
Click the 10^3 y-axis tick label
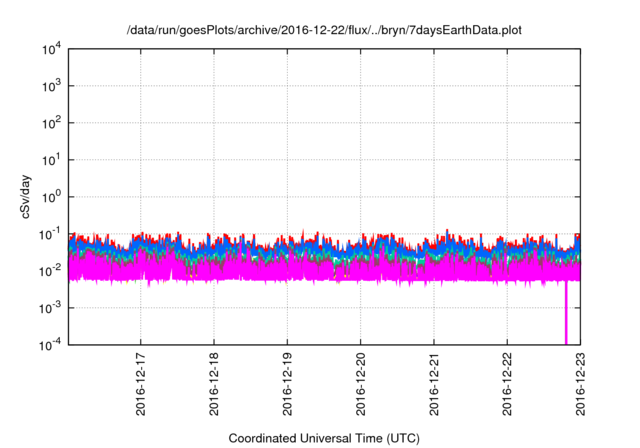51,86
